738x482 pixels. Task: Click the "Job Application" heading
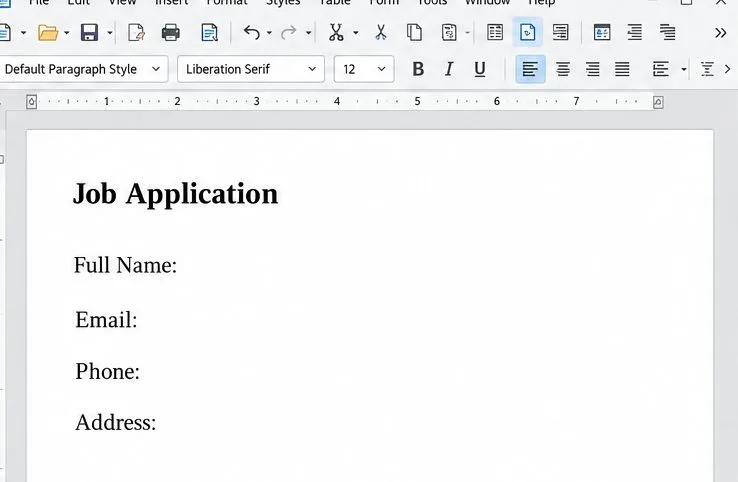(176, 194)
